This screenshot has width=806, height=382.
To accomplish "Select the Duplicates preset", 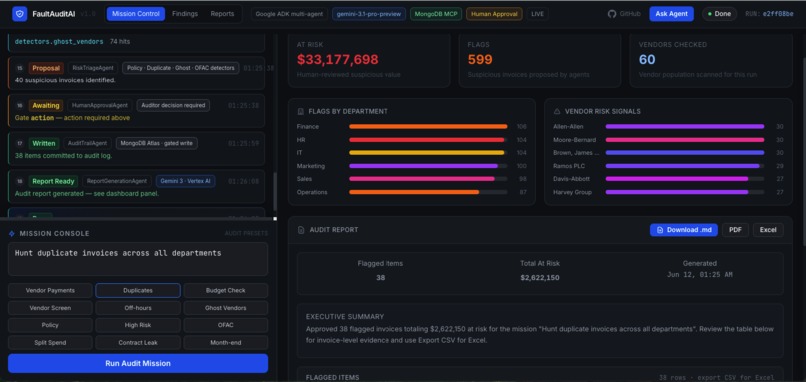I will click(138, 290).
